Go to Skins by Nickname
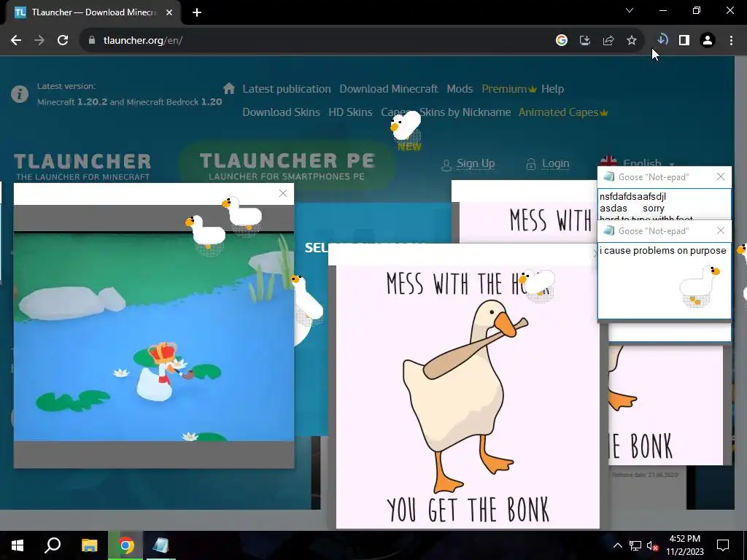 point(465,112)
